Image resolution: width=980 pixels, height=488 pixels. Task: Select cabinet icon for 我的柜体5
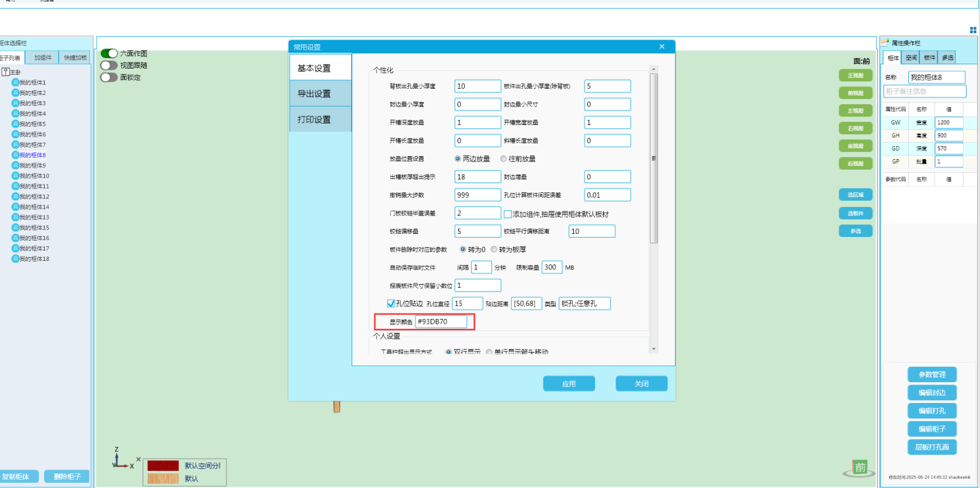[15, 124]
